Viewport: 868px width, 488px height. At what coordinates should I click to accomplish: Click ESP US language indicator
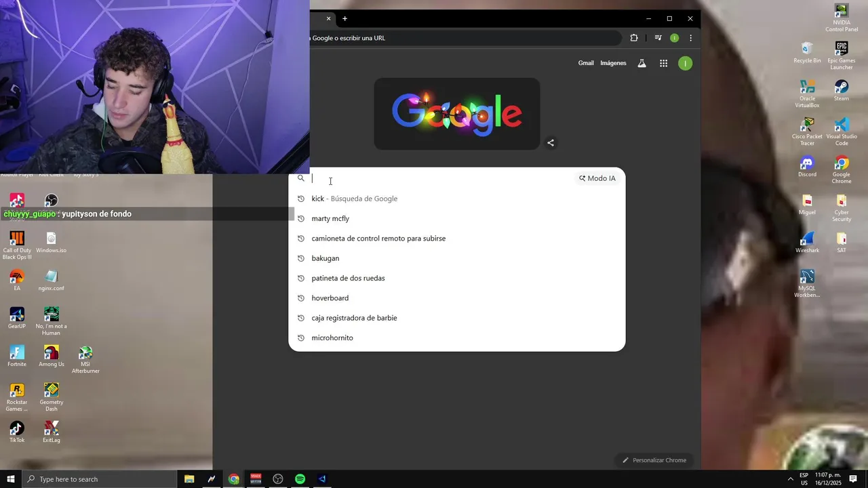click(x=804, y=479)
